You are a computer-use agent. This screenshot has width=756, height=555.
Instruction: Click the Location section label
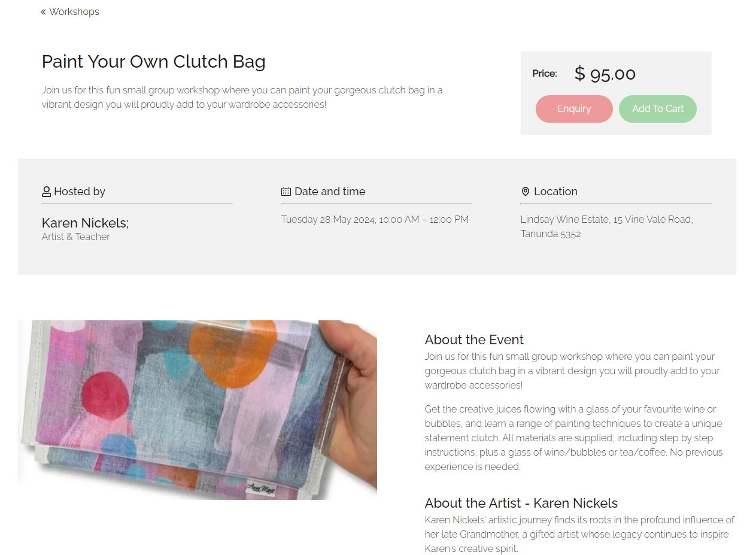coord(555,192)
